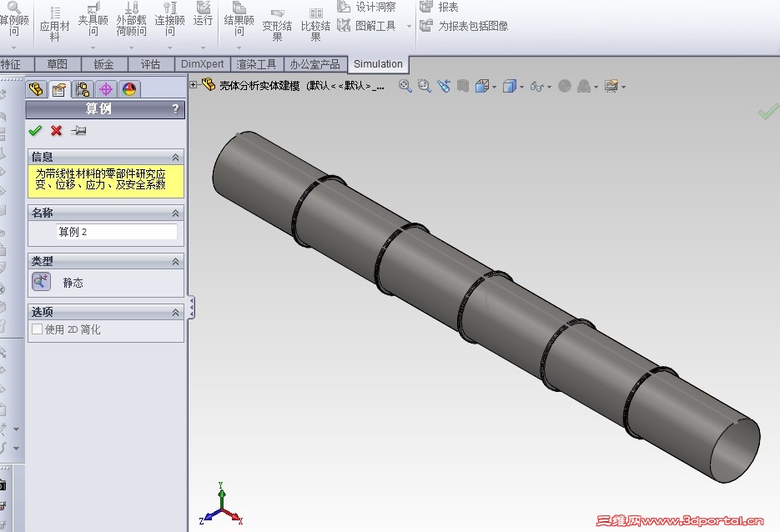Screen dimensions: 780x532
Task: Select the Static (静态) study type icon
Action: pyautogui.click(x=41, y=281)
